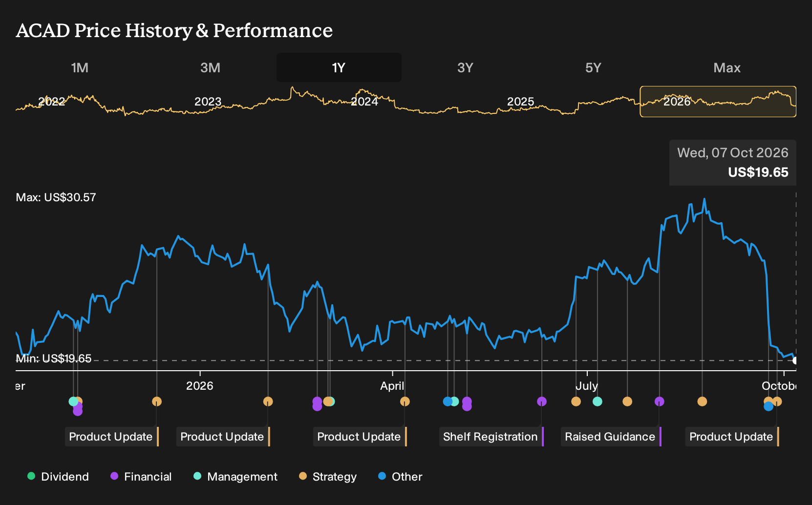Viewport: 812px width, 505px height.
Task: Click the white endpoint dot on the price line
Action: pos(795,360)
